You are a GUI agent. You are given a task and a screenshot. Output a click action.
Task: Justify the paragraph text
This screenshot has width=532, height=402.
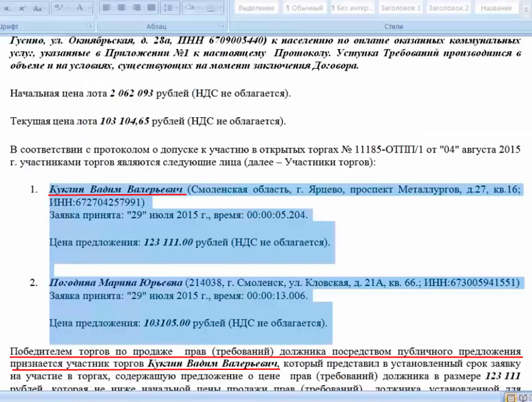coord(151,7)
